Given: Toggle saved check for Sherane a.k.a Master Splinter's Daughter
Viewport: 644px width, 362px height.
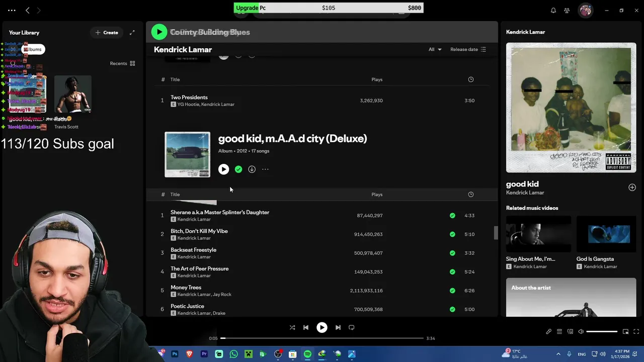Looking at the screenshot, I should pos(452,216).
